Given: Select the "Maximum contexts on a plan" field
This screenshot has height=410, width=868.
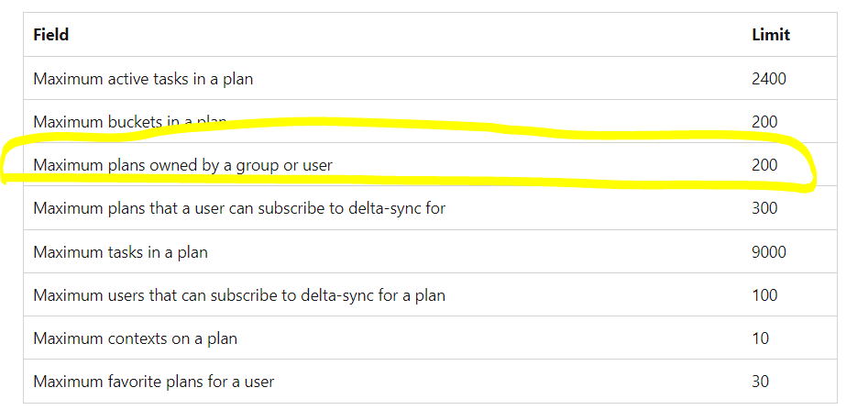Looking at the screenshot, I should pos(135,338).
